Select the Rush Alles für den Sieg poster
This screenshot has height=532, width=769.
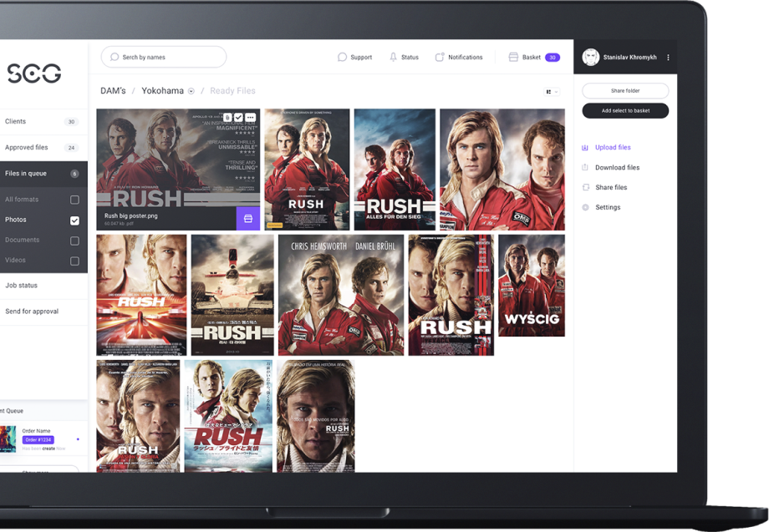tap(395, 170)
